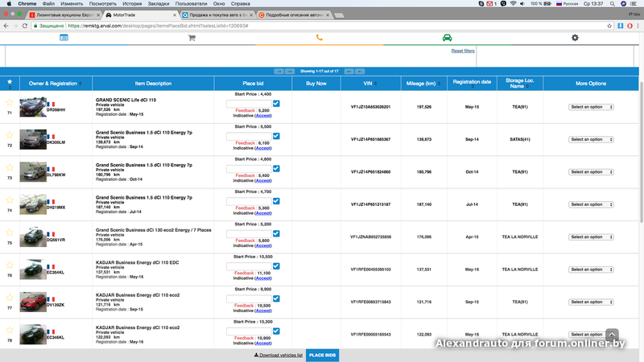The height and width of the screenshot is (362, 644).
Task: Reload the page in Chrome
Action: click(25, 26)
